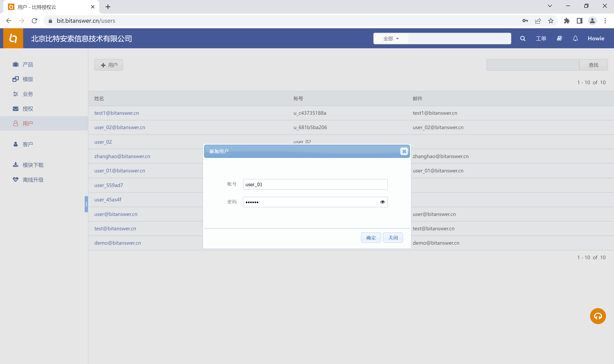This screenshot has height=364, width=614.
Task: Open the Howie user menu
Action: (596, 39)
